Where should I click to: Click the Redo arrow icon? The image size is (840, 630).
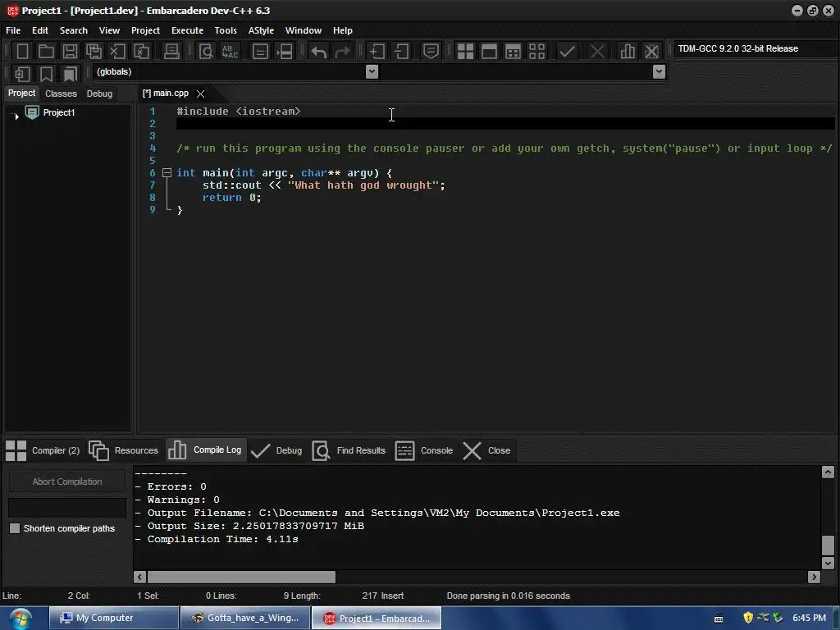tap(342, 52)
